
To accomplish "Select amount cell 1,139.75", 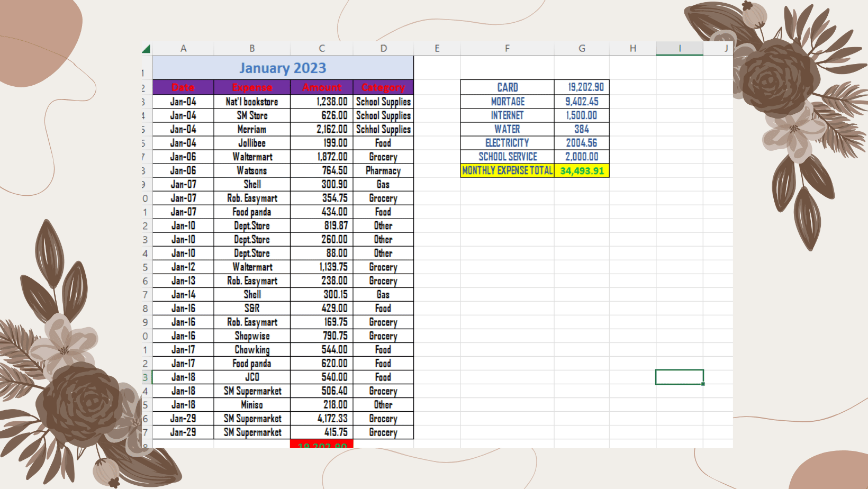I will (x=322, y=267).
